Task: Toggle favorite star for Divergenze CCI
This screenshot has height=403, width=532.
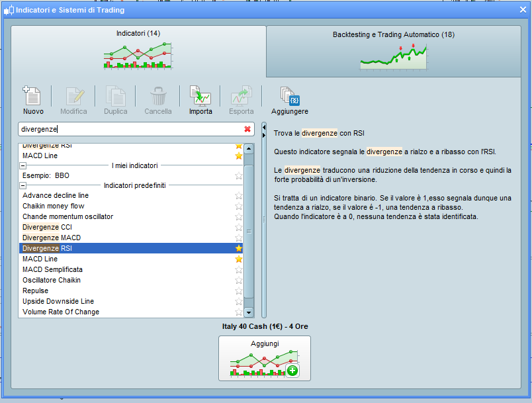Action: pyautogui.click(x=239, y=227)
